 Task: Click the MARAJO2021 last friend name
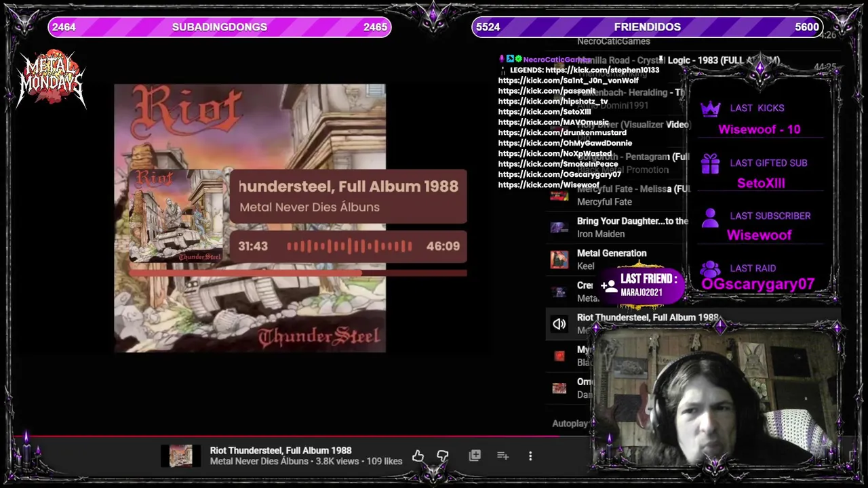tap(642, 293)
